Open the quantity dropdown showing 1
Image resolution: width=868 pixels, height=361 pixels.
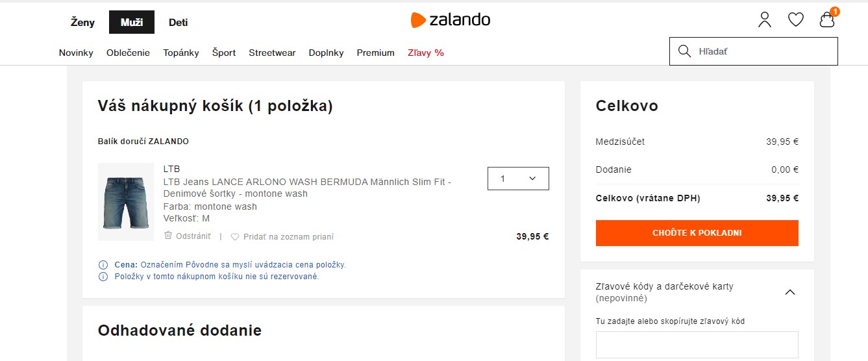tap(518, 179)
